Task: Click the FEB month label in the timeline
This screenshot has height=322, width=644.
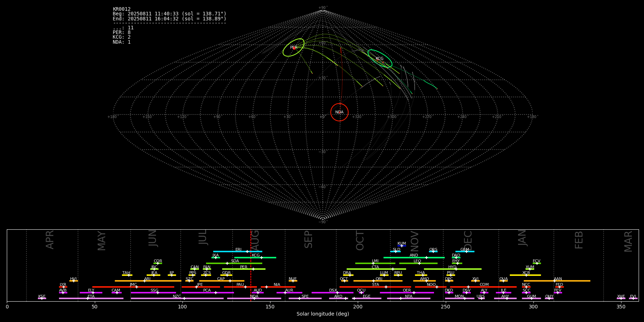Action: [x=579, y=240]
